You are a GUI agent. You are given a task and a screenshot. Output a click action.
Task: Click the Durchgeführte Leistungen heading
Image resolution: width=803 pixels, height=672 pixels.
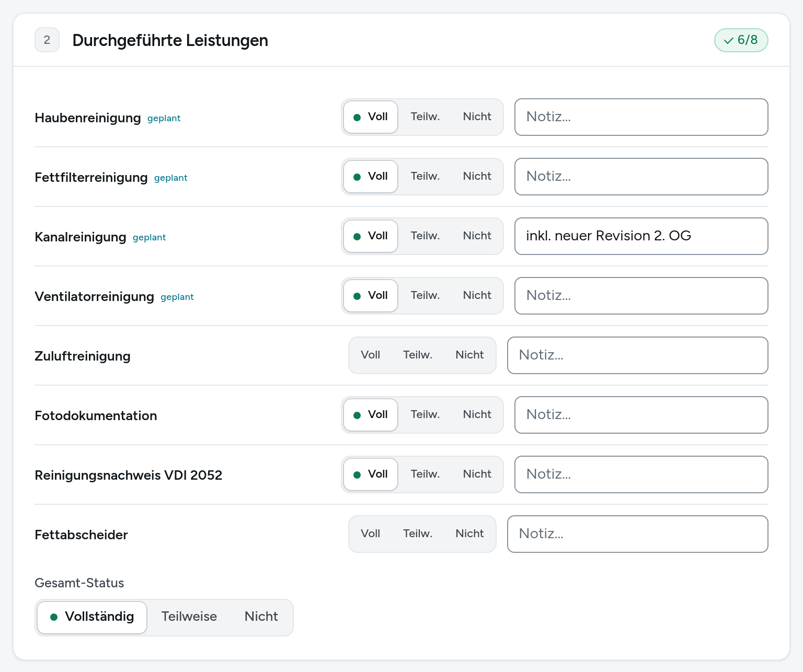click(x=170, y=40)
